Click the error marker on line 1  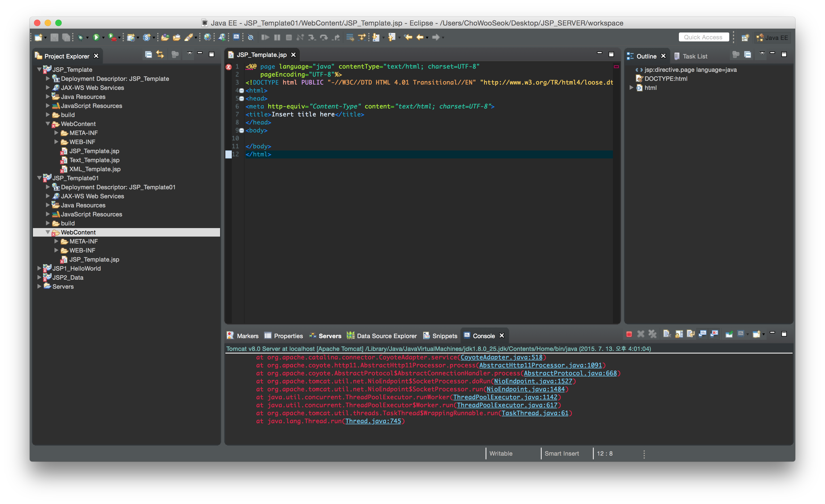pyautogui.click(x=229, y=67)
